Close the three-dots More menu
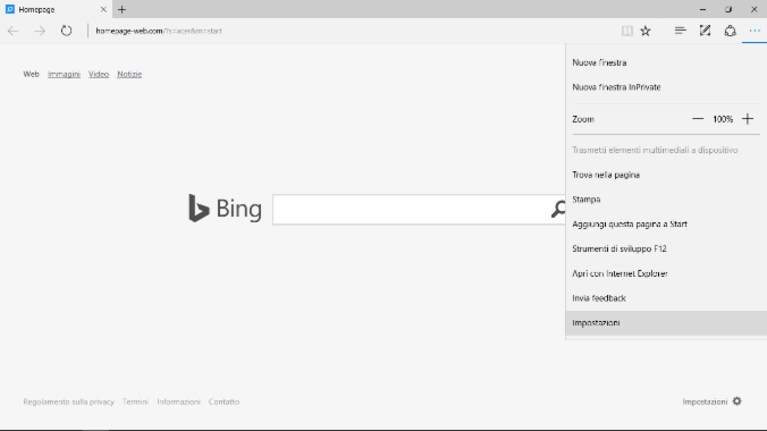The image size is (767, 431). click(x=754, y=31)
